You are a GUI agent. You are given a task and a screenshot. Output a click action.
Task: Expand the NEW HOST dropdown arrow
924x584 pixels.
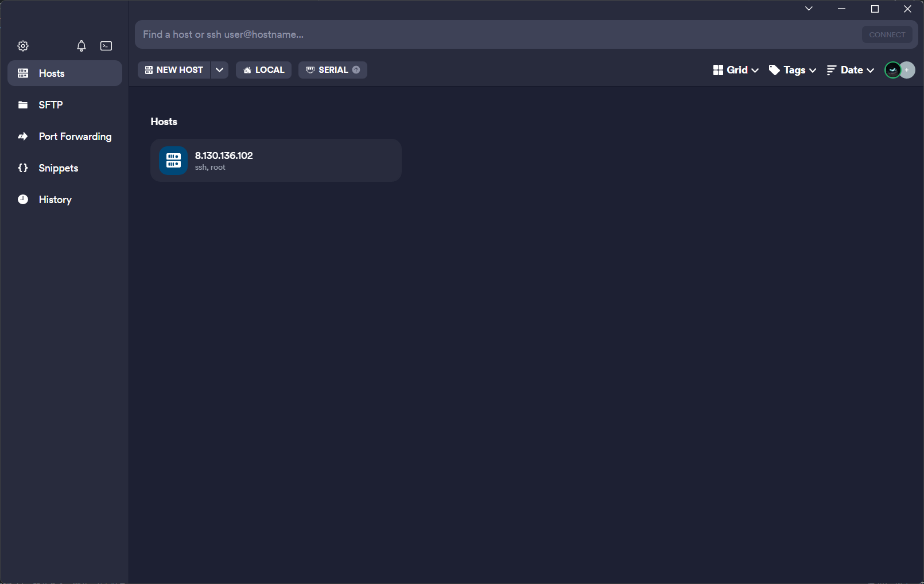pyautogui.click(x=220, y=70)
